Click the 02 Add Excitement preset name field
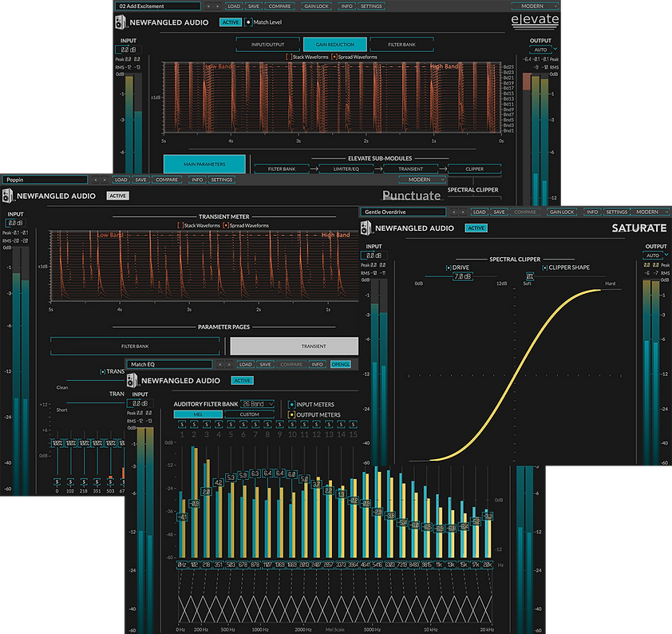Screen dimensions: 672x634 (x=158, y=6)
